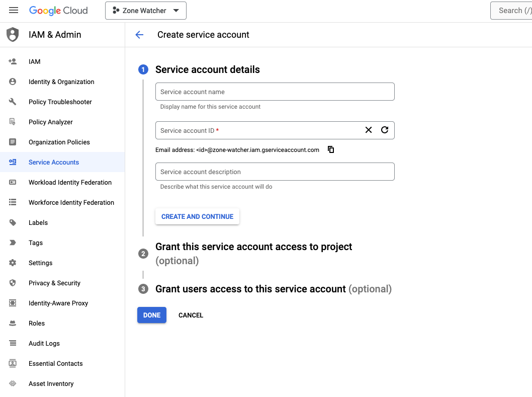Click the IAM & Admin shield icon
The height and width of the screenshot is (397, 532).
click(13, 34)
